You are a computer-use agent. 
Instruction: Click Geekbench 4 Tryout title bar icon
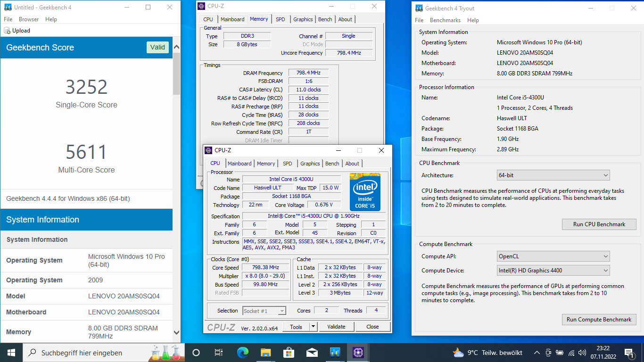pos(419,8)
